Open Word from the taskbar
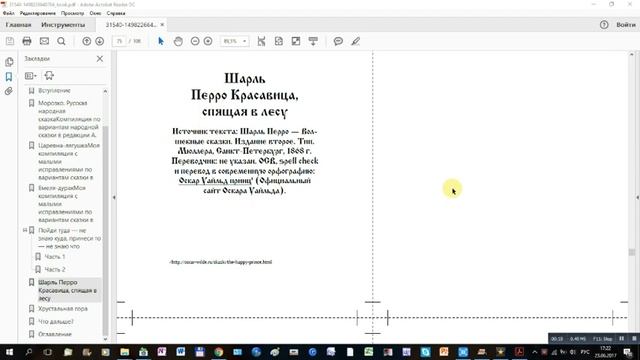The image size is (640, 360). [x=180, y=352]
